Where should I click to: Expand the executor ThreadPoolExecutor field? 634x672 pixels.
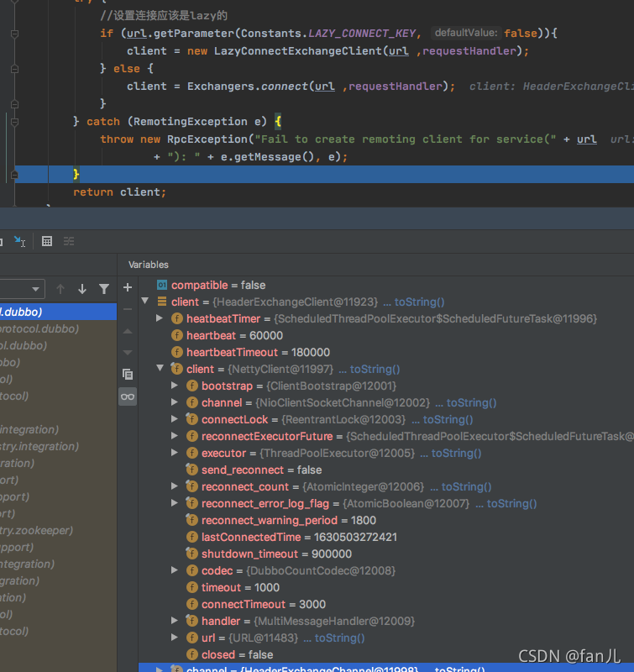click(175, 453)
